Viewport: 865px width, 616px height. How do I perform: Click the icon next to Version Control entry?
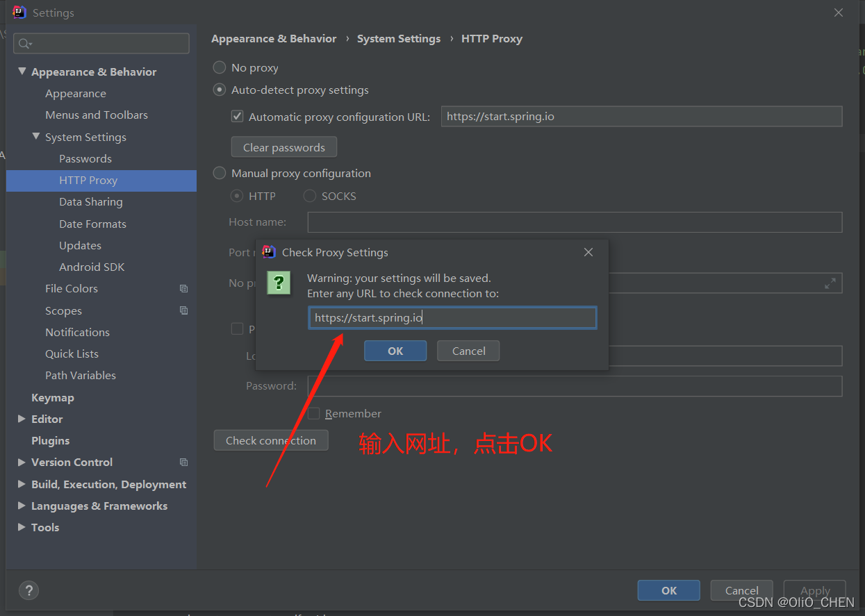[x=183, y=462]
